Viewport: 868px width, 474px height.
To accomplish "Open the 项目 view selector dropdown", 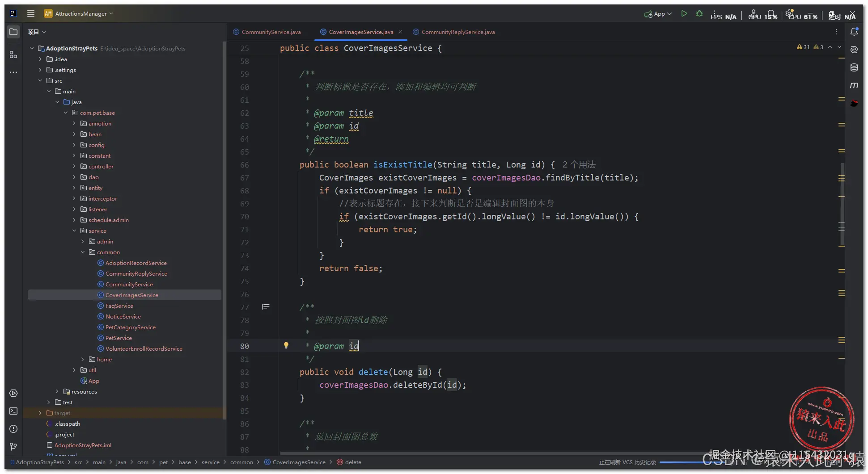I will pyautogui.click(x=37, y=32).
